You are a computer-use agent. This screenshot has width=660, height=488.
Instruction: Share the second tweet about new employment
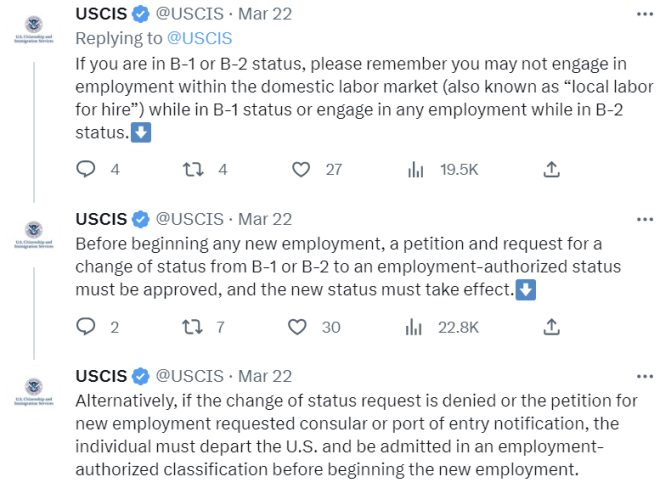[551, 327]
